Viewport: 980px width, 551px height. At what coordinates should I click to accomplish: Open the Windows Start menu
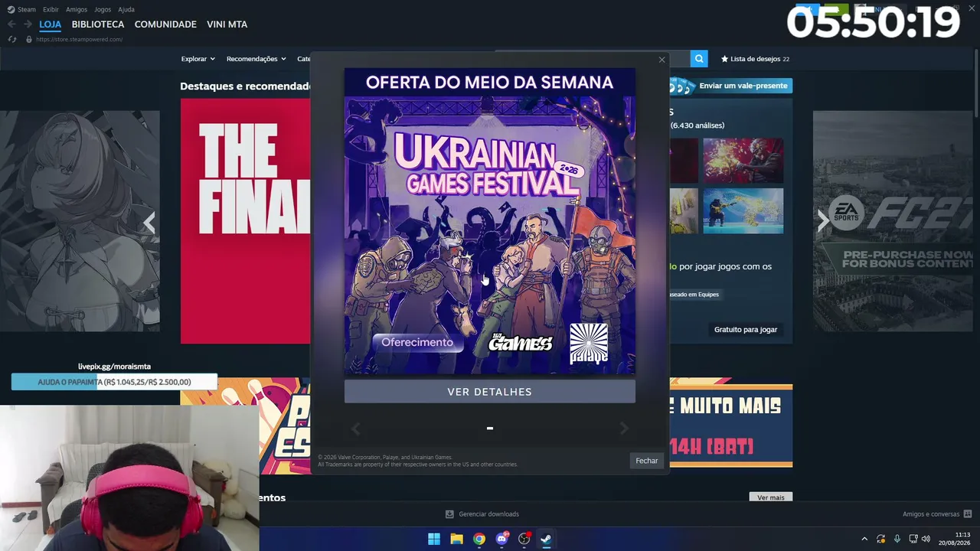(x=434, y=539)
